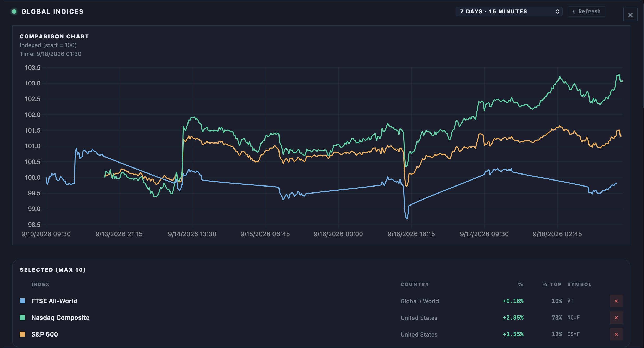This screenshot has width=644, height=348.
Task: Remove S&P 500 from selection
Action: click(616, 334)
